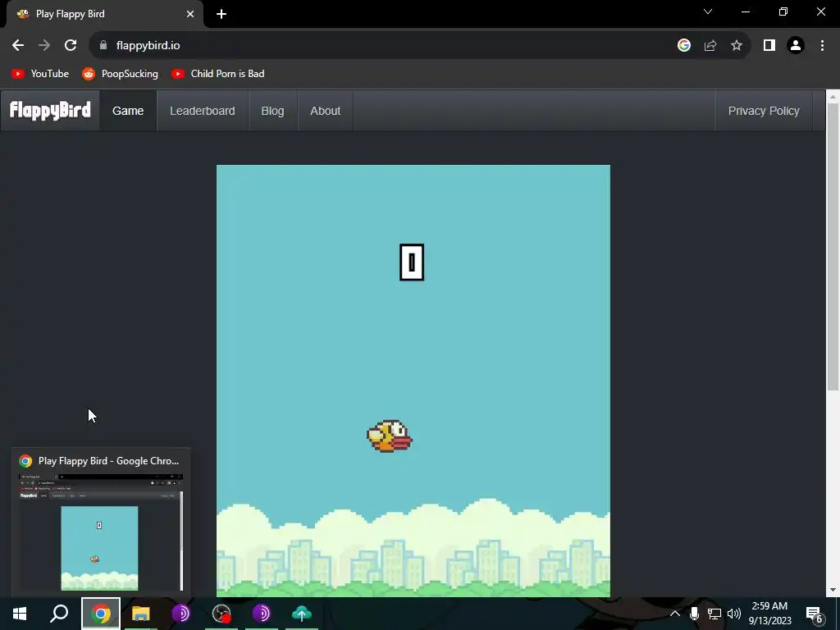The height and width of the screenshot is (630, 840).
Task: Open a new browser tab
Action: coord(221,14)
